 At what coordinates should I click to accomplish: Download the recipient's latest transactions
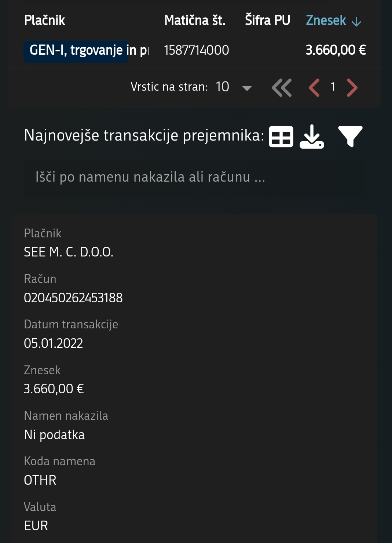(x=312, y=136)
